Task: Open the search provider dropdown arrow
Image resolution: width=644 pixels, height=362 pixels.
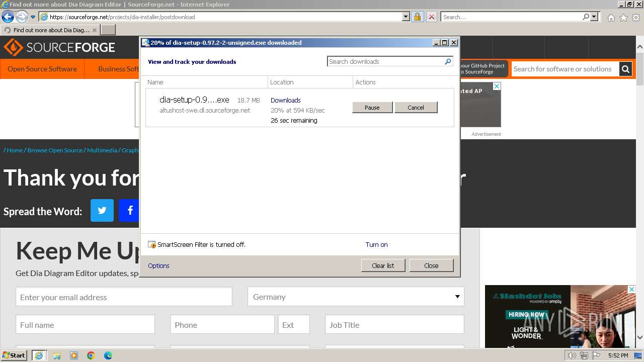Action: point(595,17)
